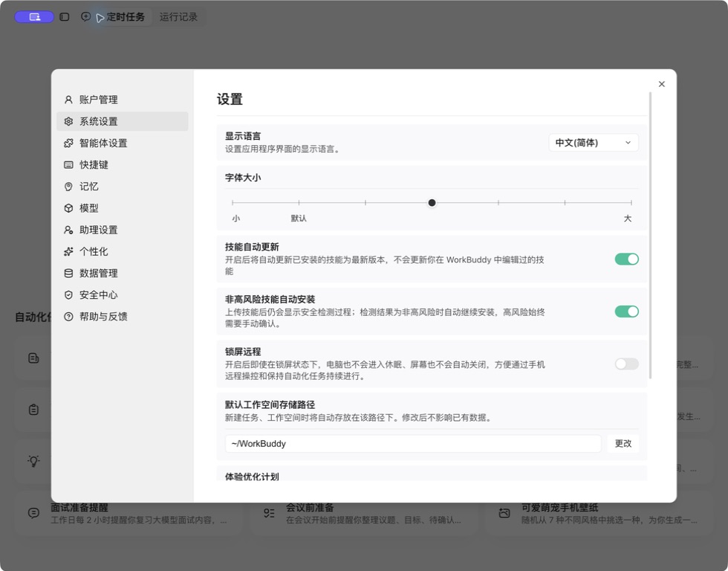This screenshot has height=571, width=728.
Task: Turn off 技能自动更新 toggle
Action: [x=626, y=259]
